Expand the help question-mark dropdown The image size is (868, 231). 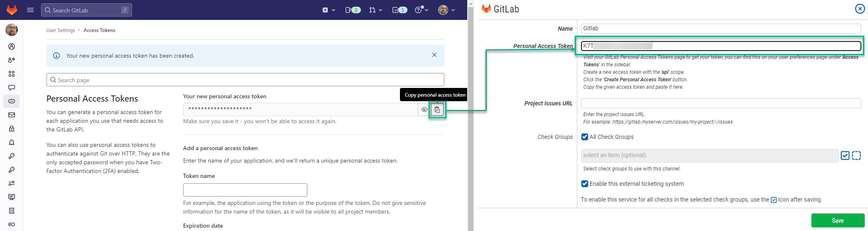pyautogui.click(x=422, y=10)
